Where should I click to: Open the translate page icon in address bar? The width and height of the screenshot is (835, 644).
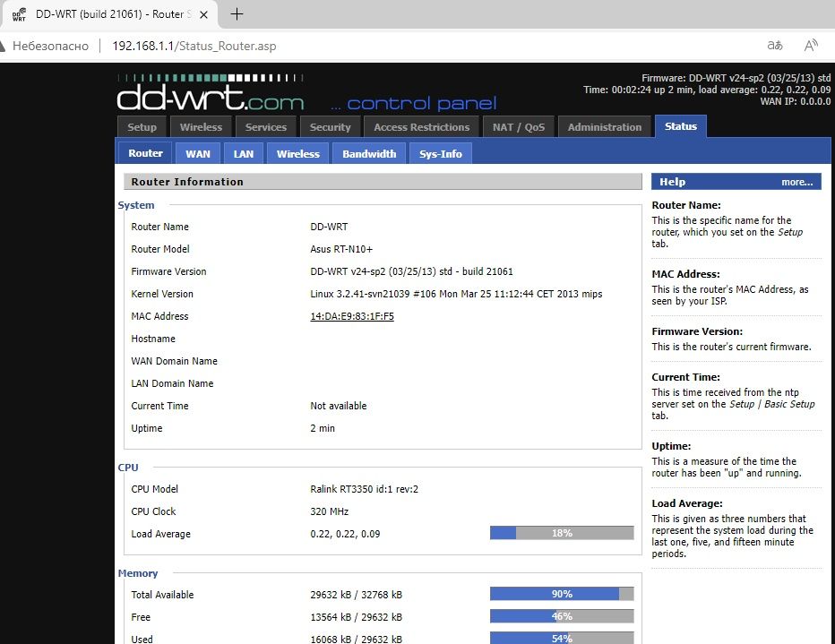(x=775, y=46)
